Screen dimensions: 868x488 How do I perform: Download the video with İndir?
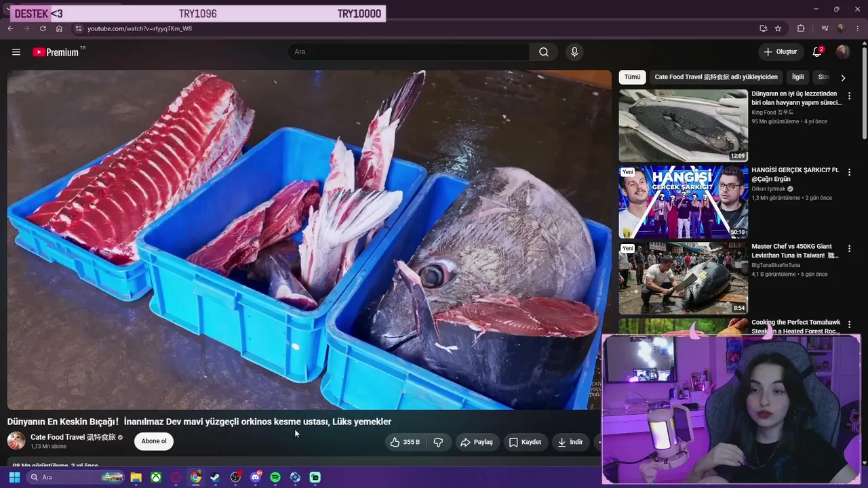coord(570,442)
